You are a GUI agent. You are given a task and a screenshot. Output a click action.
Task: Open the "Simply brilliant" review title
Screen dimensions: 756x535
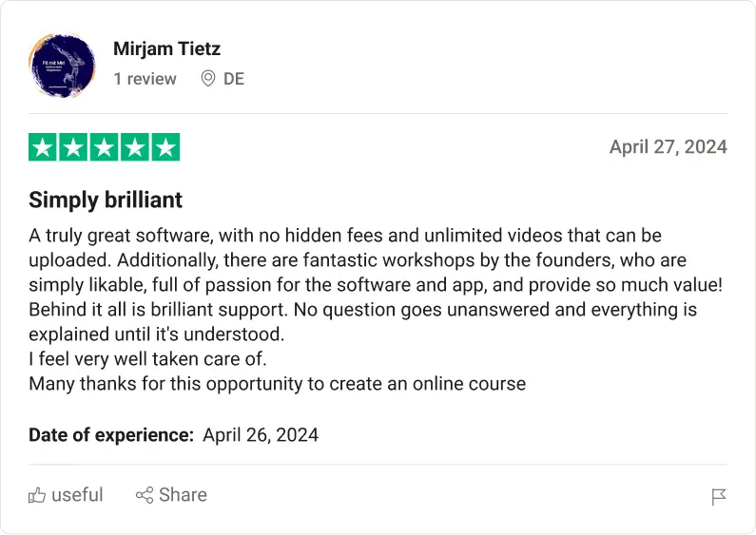click(x=106, y=200)
